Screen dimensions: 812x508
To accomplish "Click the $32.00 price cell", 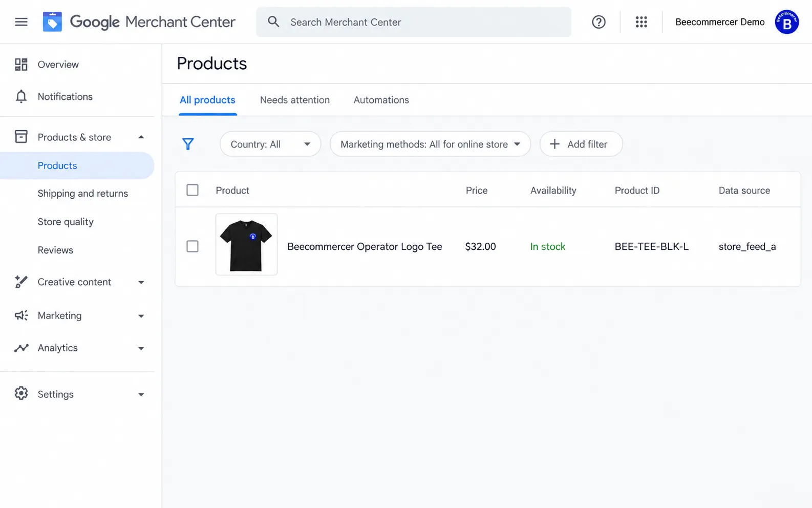I will point(480,246).
